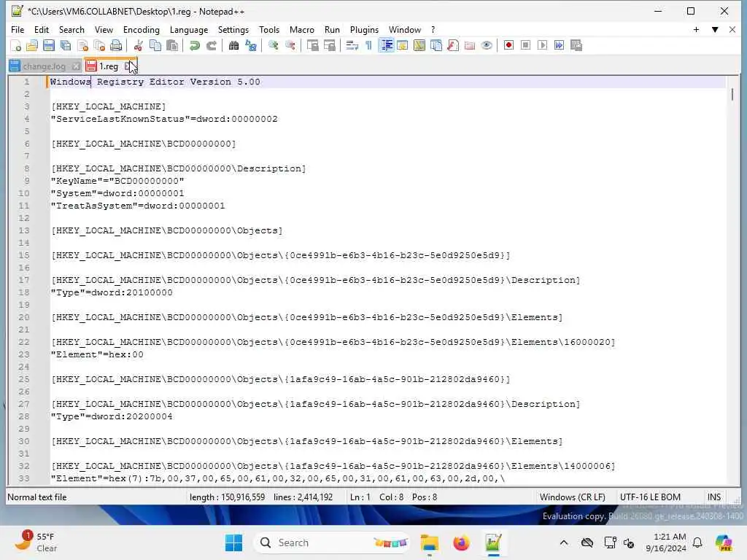Open the tab list dropdown arrow
The height and width of the screenshot is (560, 747).
coord(715,29)
